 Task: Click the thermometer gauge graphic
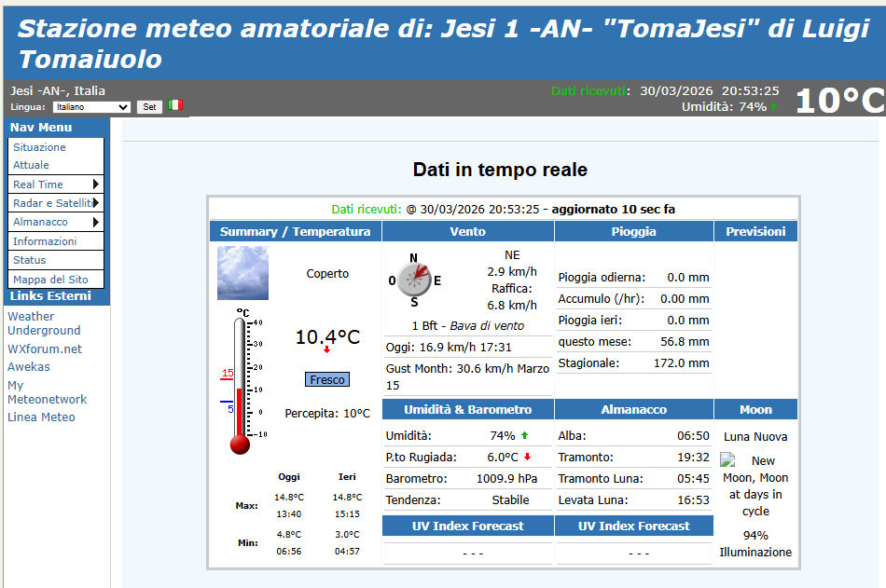click(x=241, y=382)
